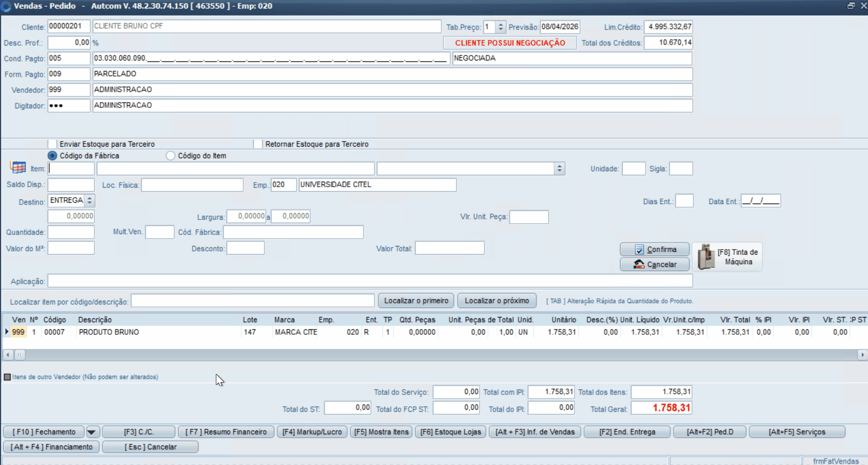Image resolution: width=868 pixels, height=465 pixels.
Task: Click the Autcom app icon in title bar
Action: pyautogui.click(x=6, y=6)
